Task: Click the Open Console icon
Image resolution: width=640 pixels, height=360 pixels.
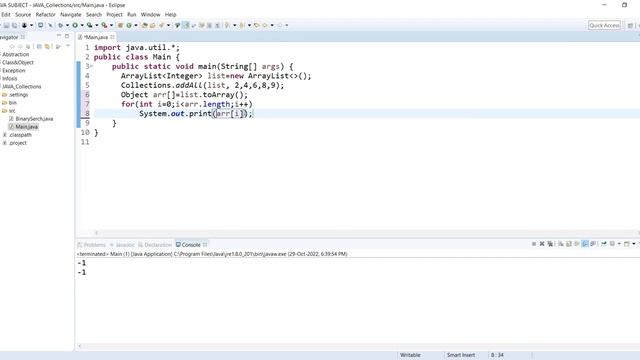Action: click(x=627, y=244)
